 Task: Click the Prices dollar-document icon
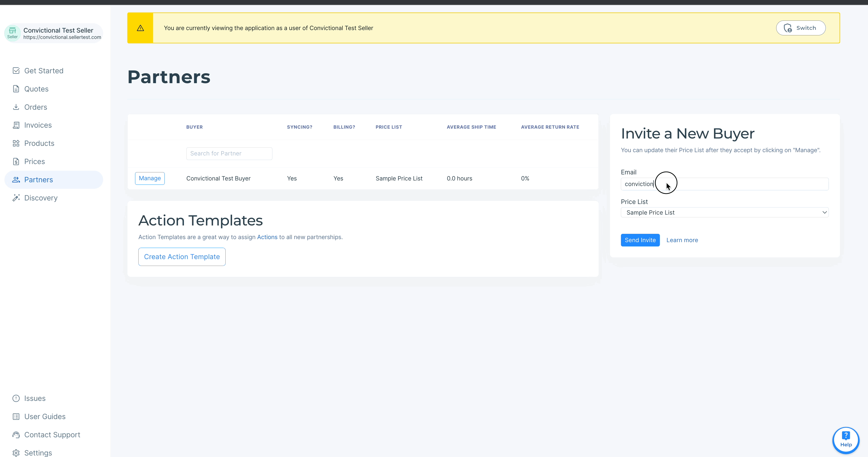pyautogui.click(x=16, y=162)
